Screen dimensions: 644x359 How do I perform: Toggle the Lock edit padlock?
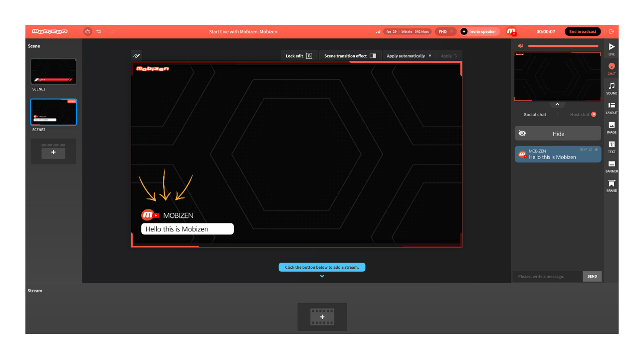point(309,56)
